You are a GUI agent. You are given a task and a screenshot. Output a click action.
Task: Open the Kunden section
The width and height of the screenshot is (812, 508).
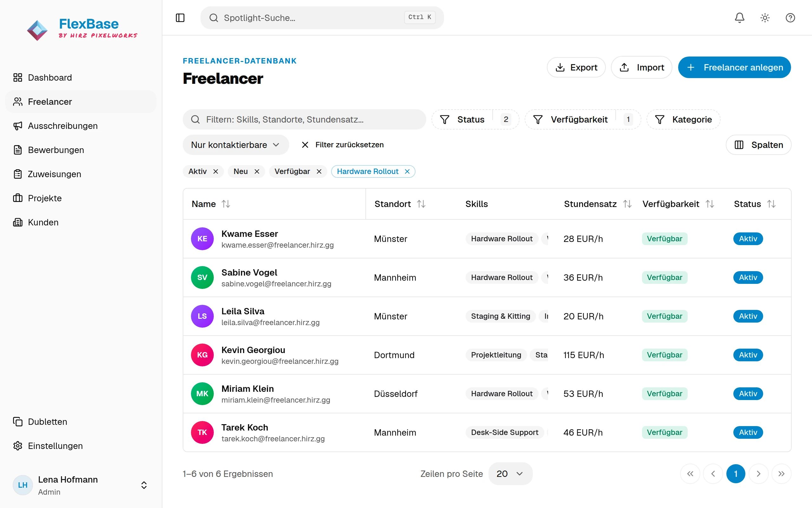point(81,223)
